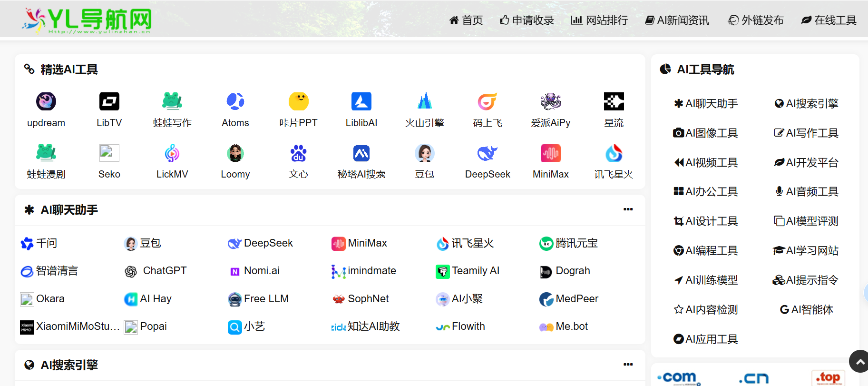The width and height of the screenshot is (868, 386).
Task: Open the ChatGPT link
Action: 156,271
